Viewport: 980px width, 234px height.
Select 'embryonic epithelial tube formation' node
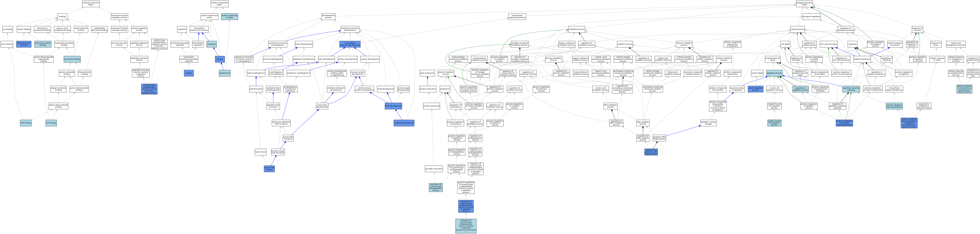point(281,123)
